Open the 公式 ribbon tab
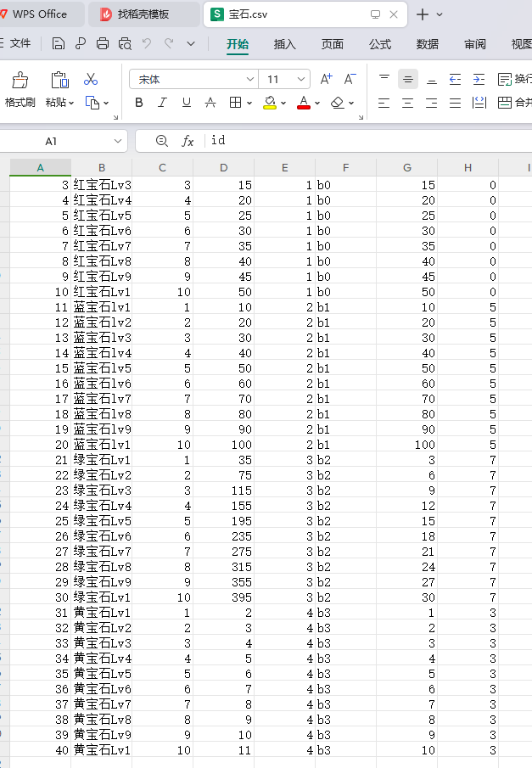This screenshot has width=532, height=768. pos(380,44)
